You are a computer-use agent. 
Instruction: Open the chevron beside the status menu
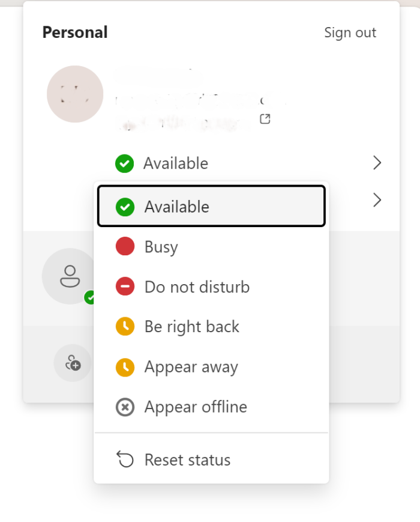click(377, 199)
